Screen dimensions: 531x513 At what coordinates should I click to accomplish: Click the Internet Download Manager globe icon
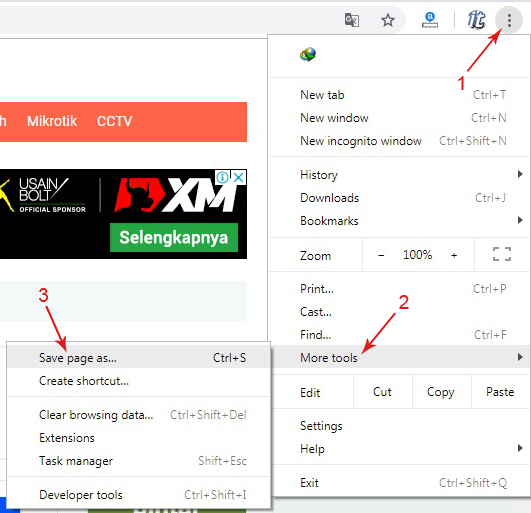pyautogui.click(x=308, y=55)
